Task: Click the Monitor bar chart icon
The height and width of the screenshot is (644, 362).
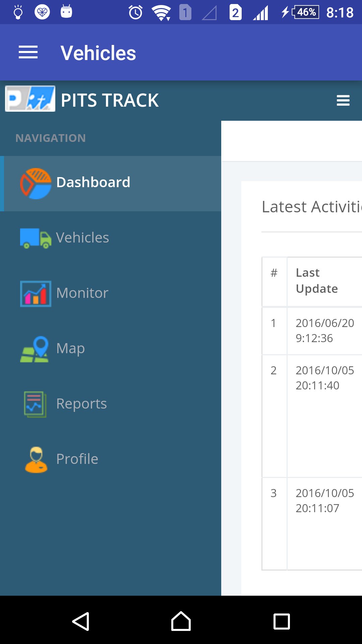Action: tap(36, 294)
